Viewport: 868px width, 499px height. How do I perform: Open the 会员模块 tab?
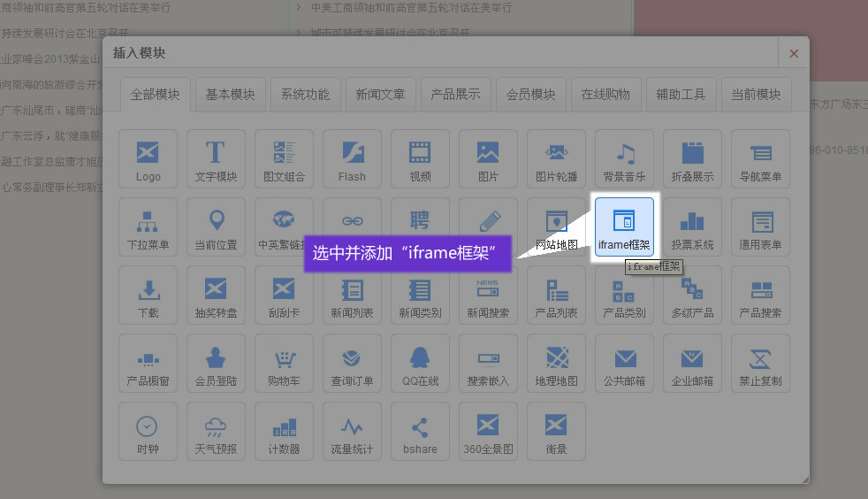(x=530, y=95)
